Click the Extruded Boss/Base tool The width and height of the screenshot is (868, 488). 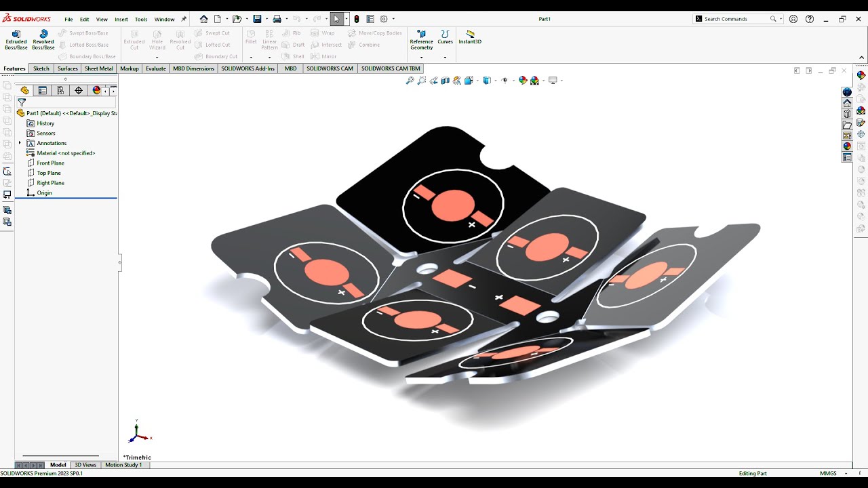16,40
